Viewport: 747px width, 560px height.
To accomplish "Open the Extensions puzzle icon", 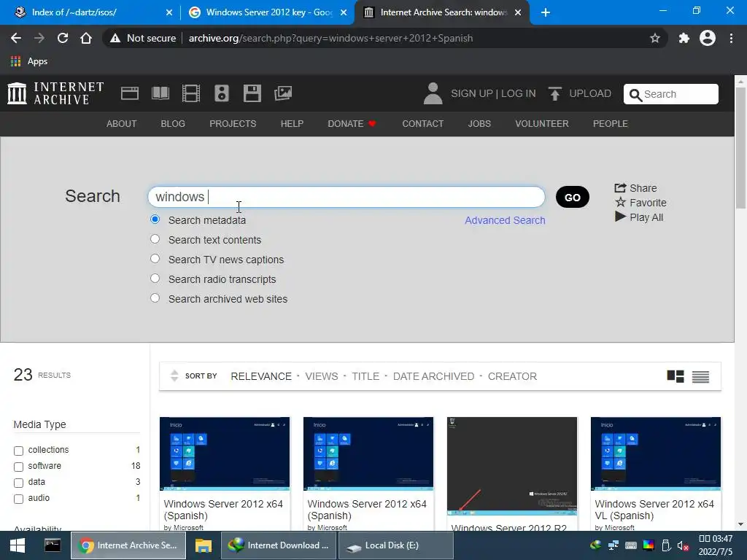I will (684, 38).
